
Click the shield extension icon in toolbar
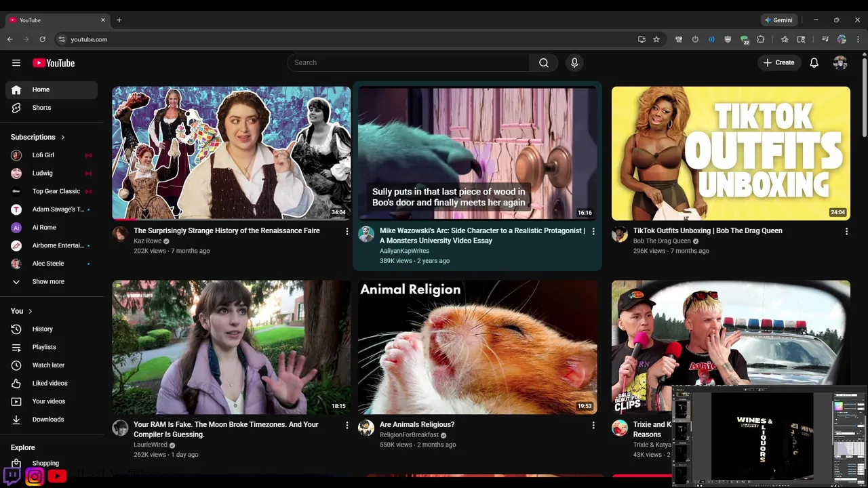coord(728,39)
